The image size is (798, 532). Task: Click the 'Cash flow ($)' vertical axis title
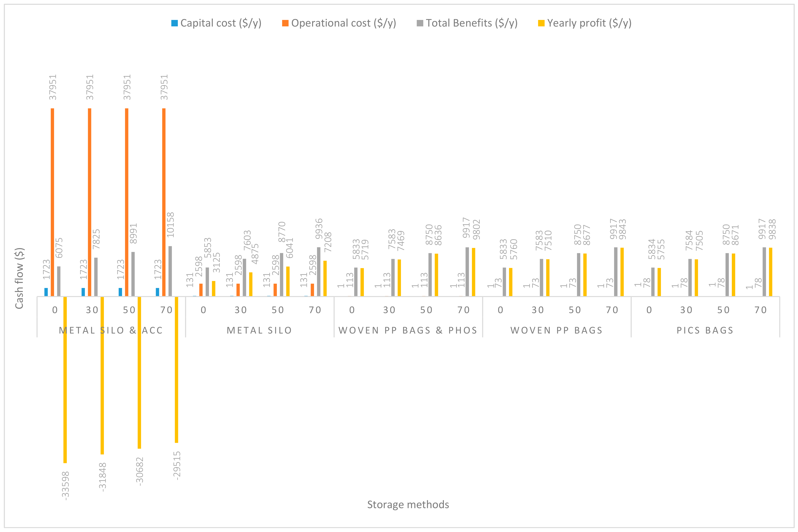19,278
